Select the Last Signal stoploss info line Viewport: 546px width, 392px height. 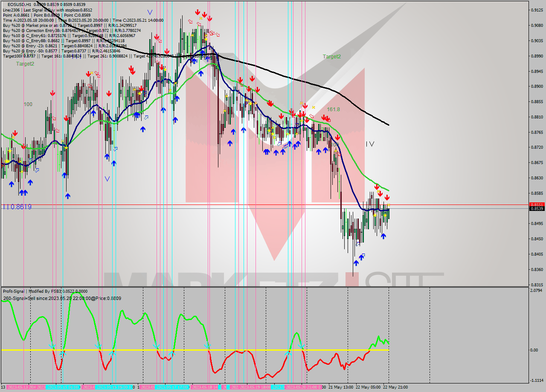pyautogui.click(x=47, y=10)
